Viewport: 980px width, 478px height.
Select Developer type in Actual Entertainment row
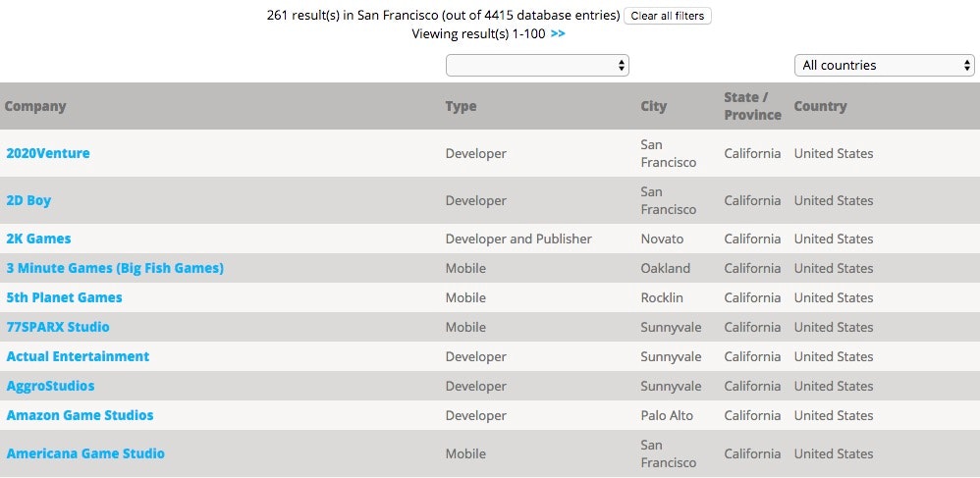click(476, 356)
